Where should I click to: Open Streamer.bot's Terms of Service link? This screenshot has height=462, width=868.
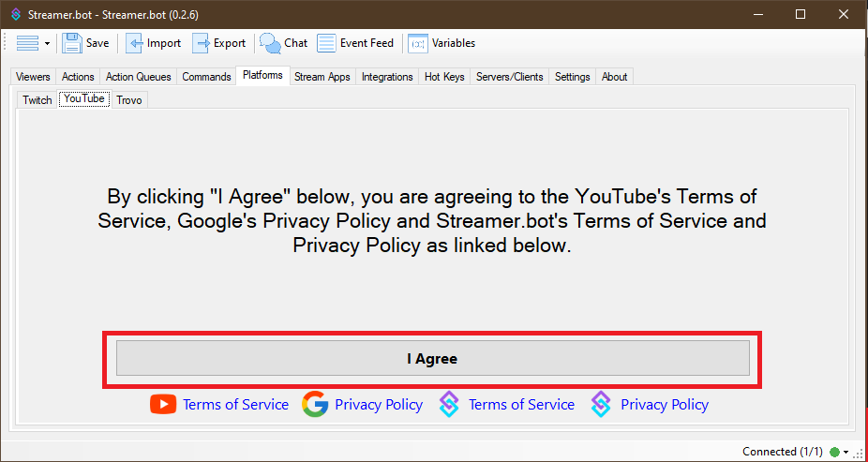click(521, 405)
